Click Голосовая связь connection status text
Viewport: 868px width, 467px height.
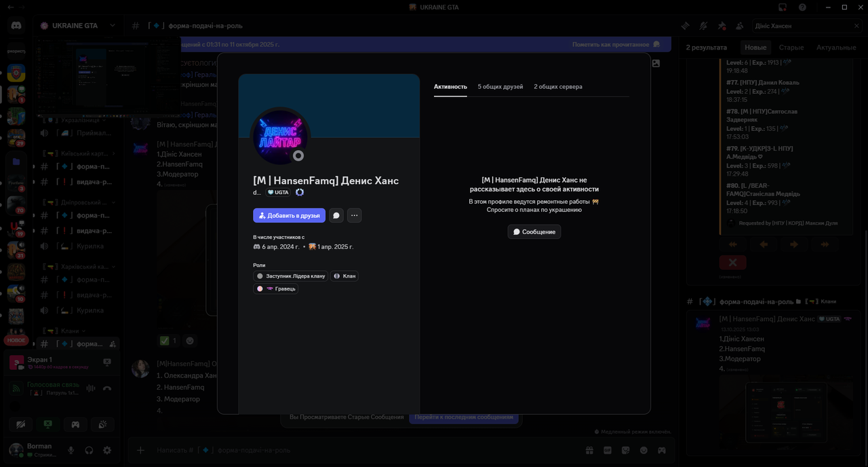(53, 385)
